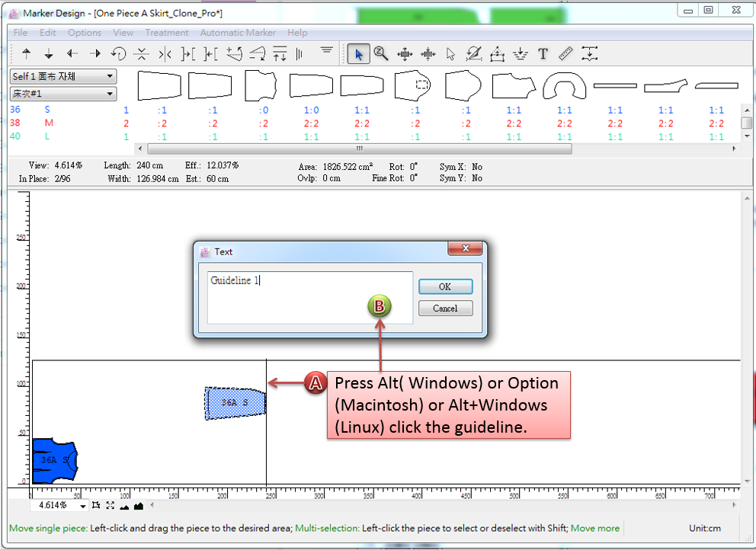The image size is (756, 550).
Task: Click the rotate counterclockwise icon
Action: click(118, 53)
